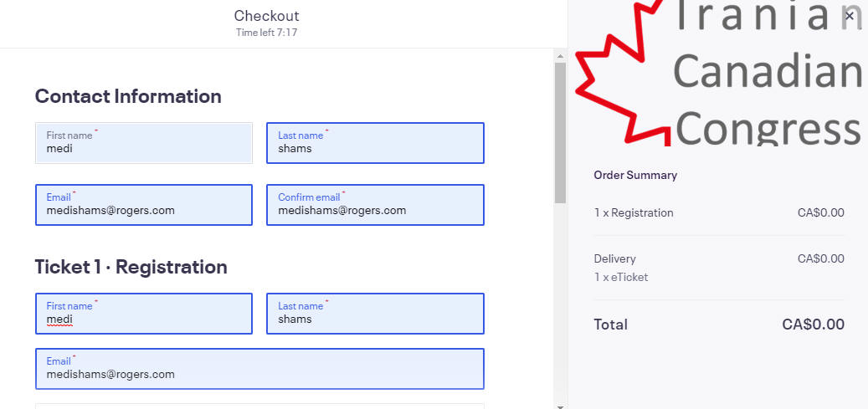The image size is (868, 409).
Task: Select the Confirm email field
Action: (375, 205)
